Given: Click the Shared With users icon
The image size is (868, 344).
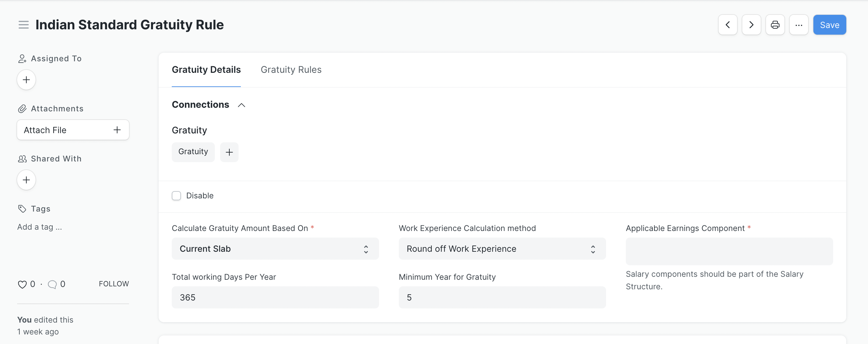Looking at the screenshot, I should pos(22,159).
